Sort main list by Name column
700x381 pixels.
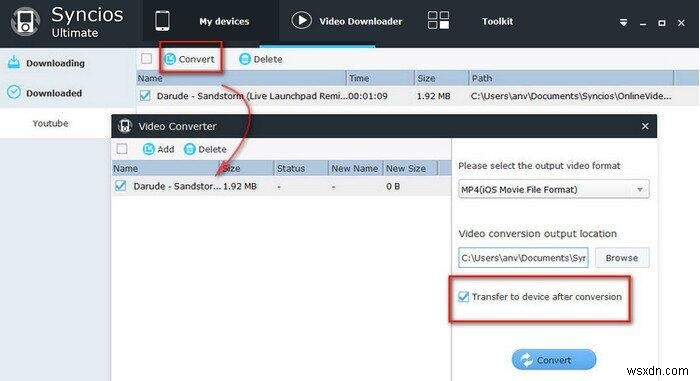(x=241, y=78)
